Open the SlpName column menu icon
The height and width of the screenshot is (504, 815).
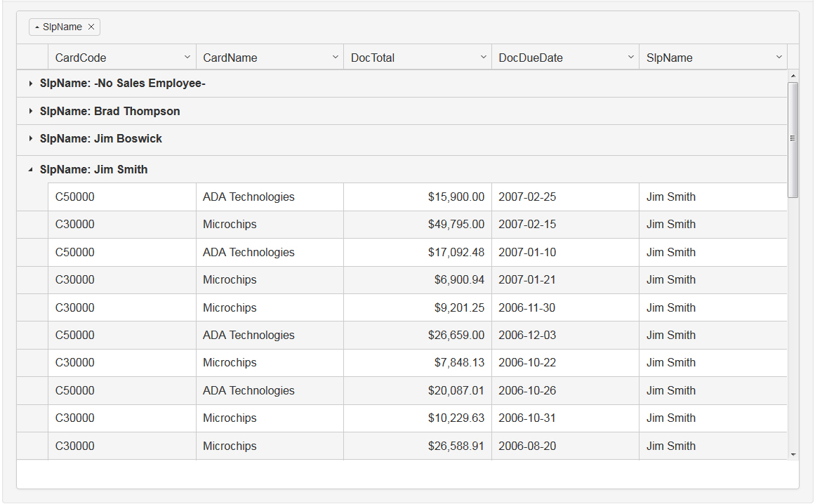(x=778, y=57)
